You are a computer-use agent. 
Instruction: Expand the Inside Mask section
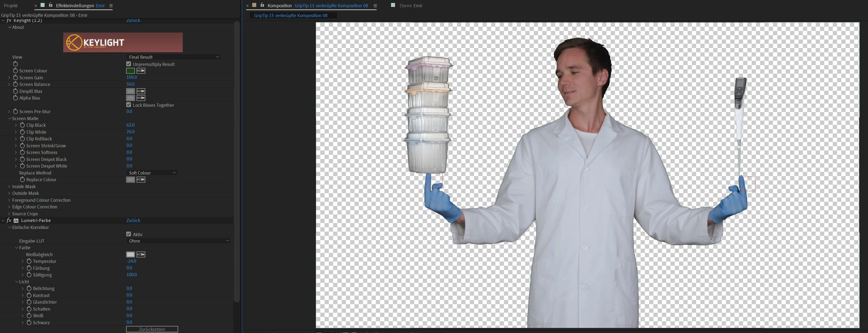pyautogui.click(x=9, y=187)
